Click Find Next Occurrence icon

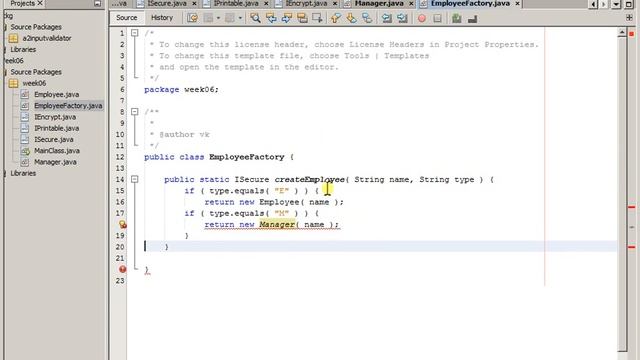[287, 18]
